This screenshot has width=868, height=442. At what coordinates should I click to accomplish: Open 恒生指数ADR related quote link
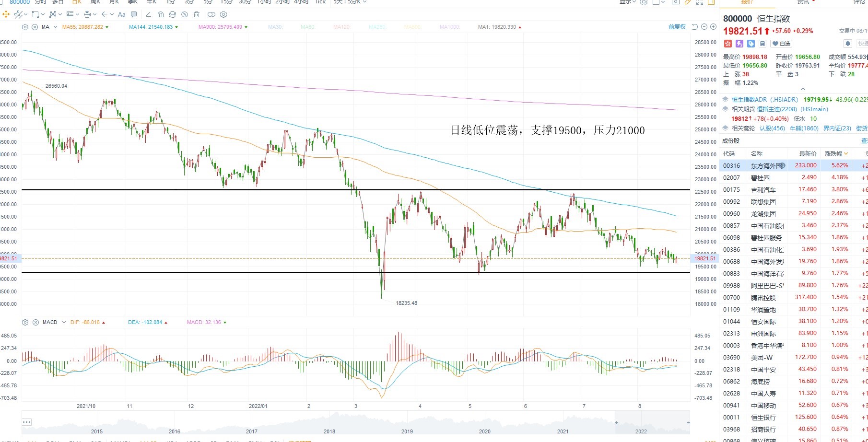pyautogui.click(x=765, y=100)
